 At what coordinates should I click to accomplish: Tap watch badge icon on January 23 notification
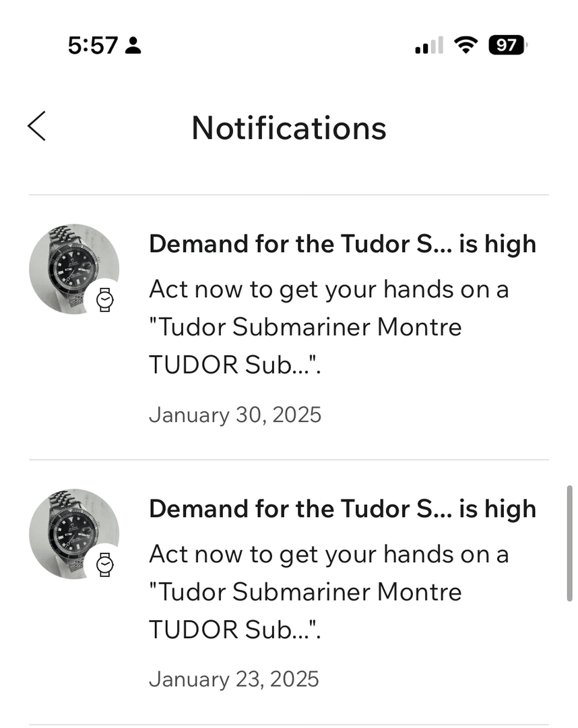pos(104,564)
